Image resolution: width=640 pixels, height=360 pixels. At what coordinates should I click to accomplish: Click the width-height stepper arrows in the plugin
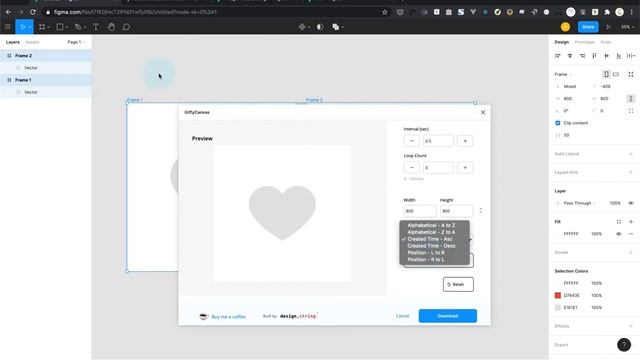[480, 211]
